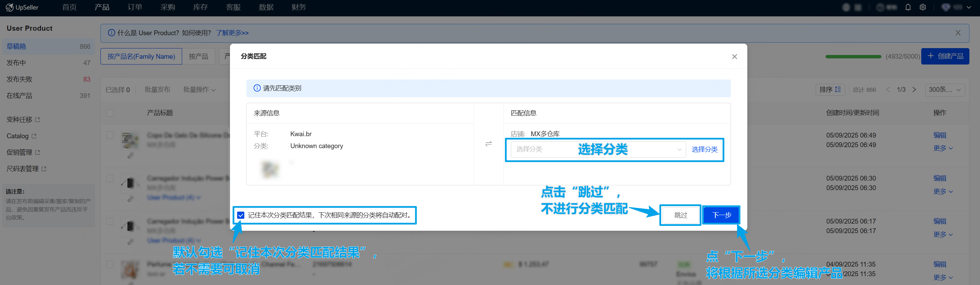Click the Copo De Gelo product thumbnail
Image resolution: width=980 pixels, height=285 pixels.
[130, 141]
